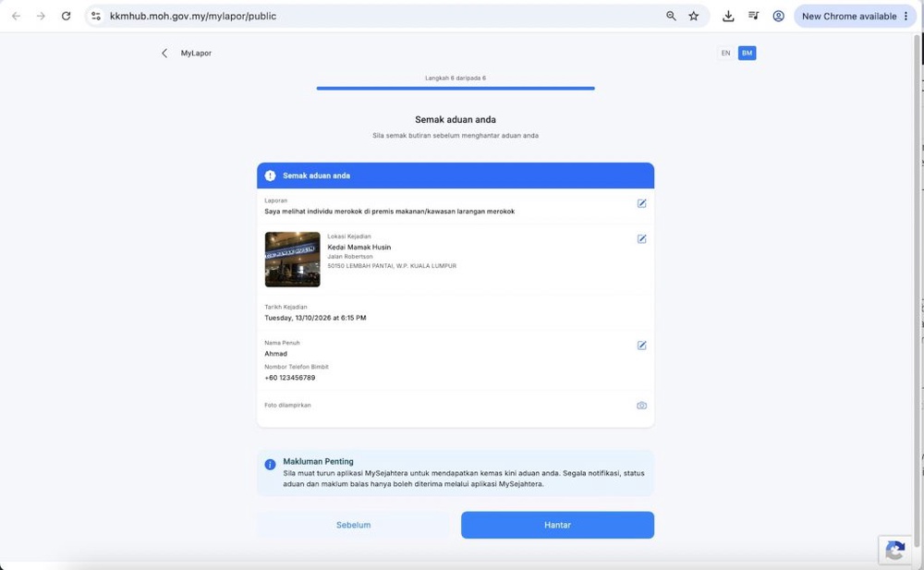This screenshot has width=924, height=570.
Task: Open the Kedai Mamak Husin photo thumbnail
Action: [292, 260]
